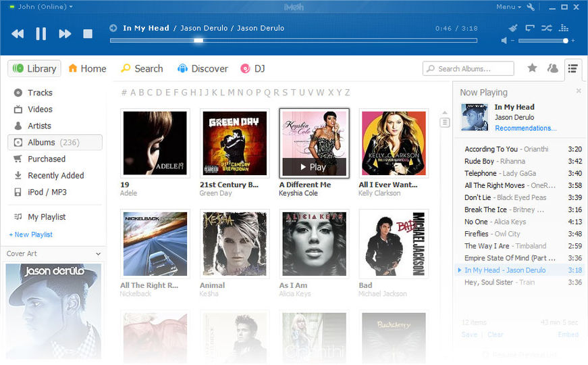Click the Search Albums field
The image size is (588, 365).
tap(468, 69)
